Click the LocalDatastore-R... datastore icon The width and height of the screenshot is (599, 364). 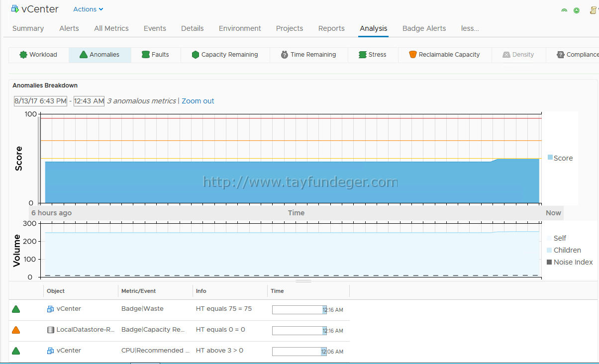50,330
